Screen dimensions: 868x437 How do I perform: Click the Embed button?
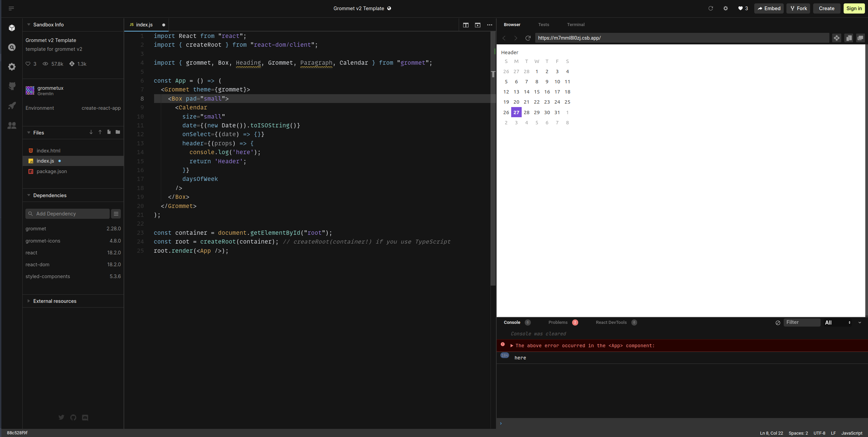tap(769, 8)
